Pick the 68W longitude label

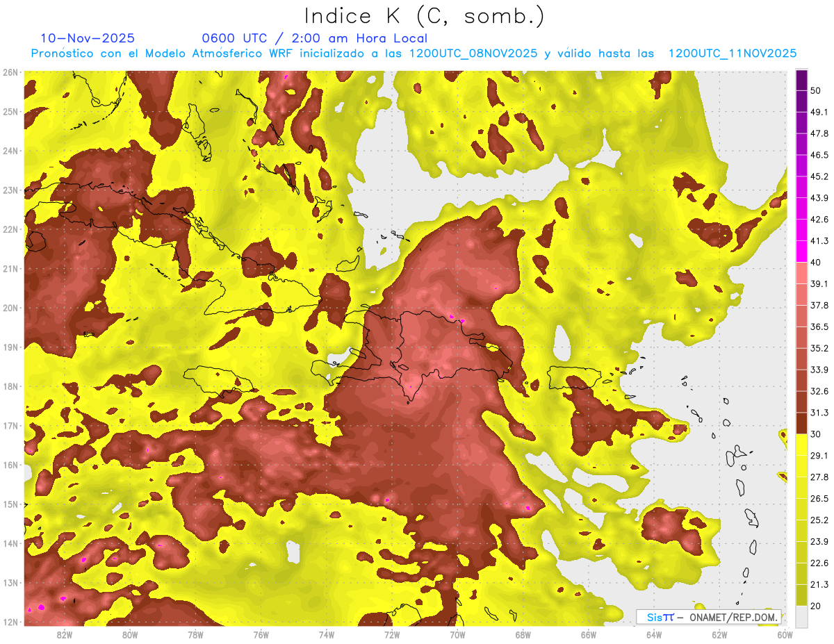coord(523,634)
